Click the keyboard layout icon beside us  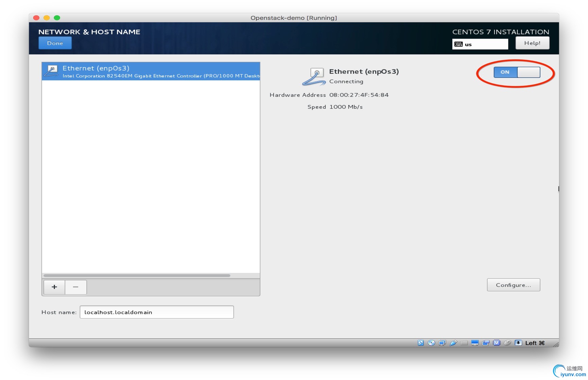(459, 44)
